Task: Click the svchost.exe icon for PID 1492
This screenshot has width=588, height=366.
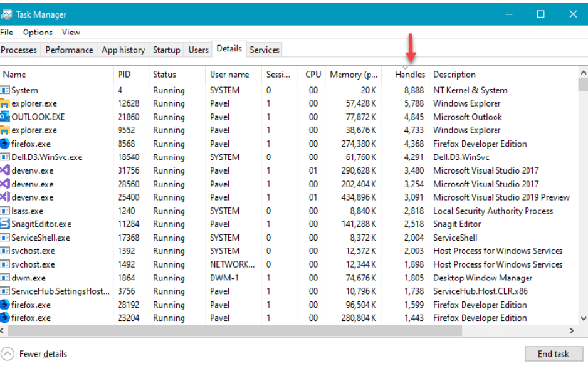Action: coord(4,264)
